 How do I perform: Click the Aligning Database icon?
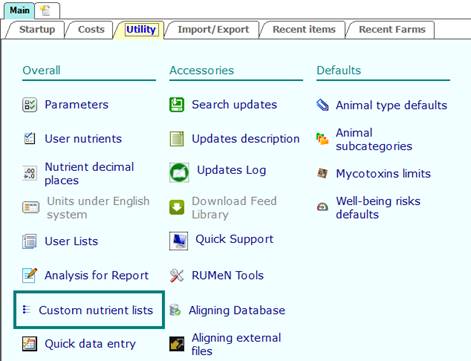175,310
